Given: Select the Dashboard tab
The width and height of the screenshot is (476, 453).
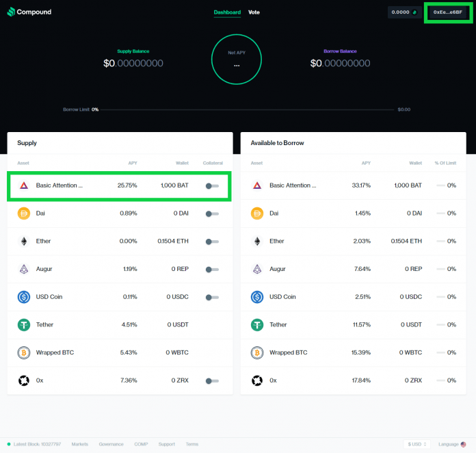Looking at the screenshot, I should click(x=227, y=12).
